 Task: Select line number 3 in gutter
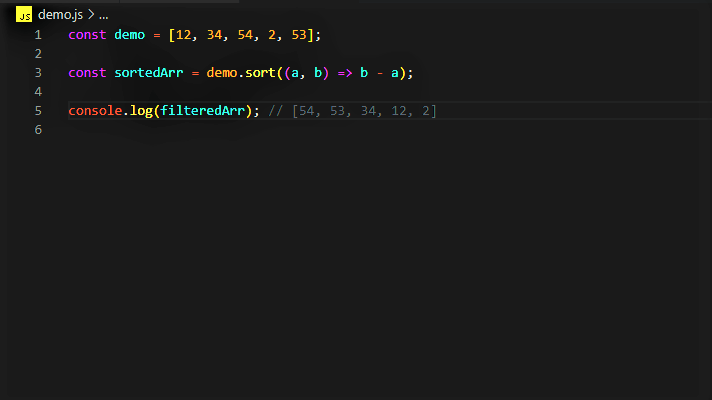pyautogui.click(x=38, y=73)
